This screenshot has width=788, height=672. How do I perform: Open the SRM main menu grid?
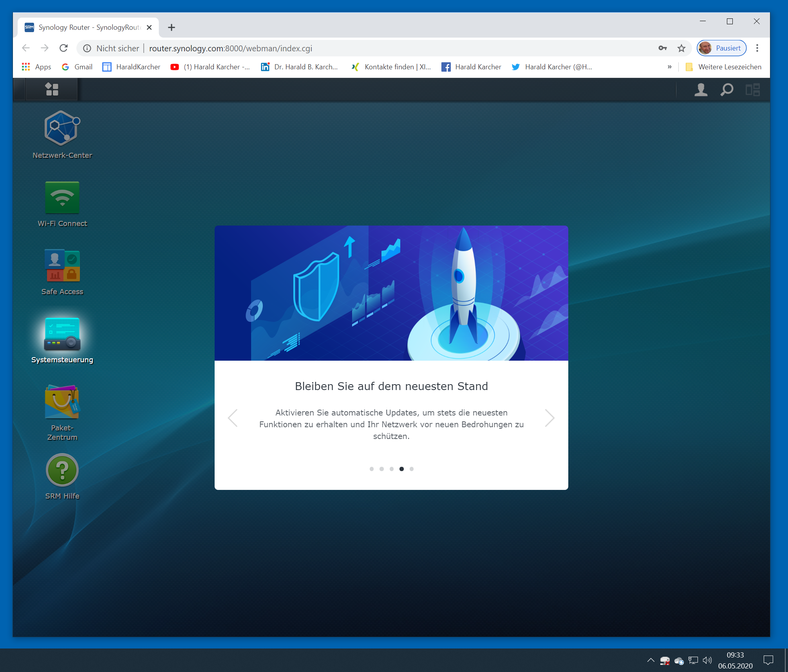point(52,89)
